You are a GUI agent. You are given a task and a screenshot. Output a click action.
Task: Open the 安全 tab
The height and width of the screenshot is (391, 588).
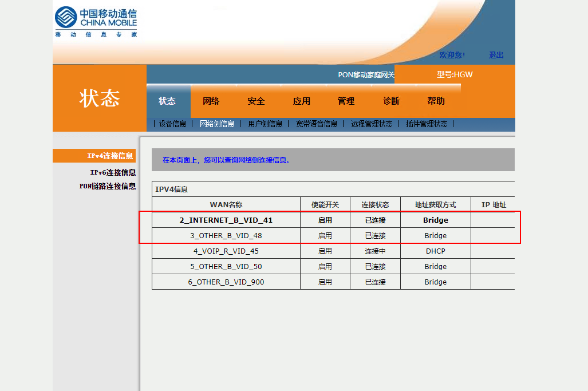click(256, 101)
